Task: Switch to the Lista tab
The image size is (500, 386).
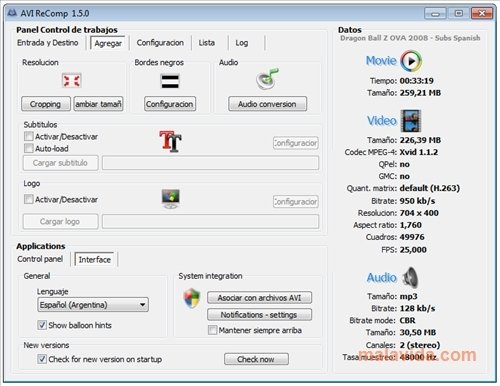Action: (x=207, y=43)
